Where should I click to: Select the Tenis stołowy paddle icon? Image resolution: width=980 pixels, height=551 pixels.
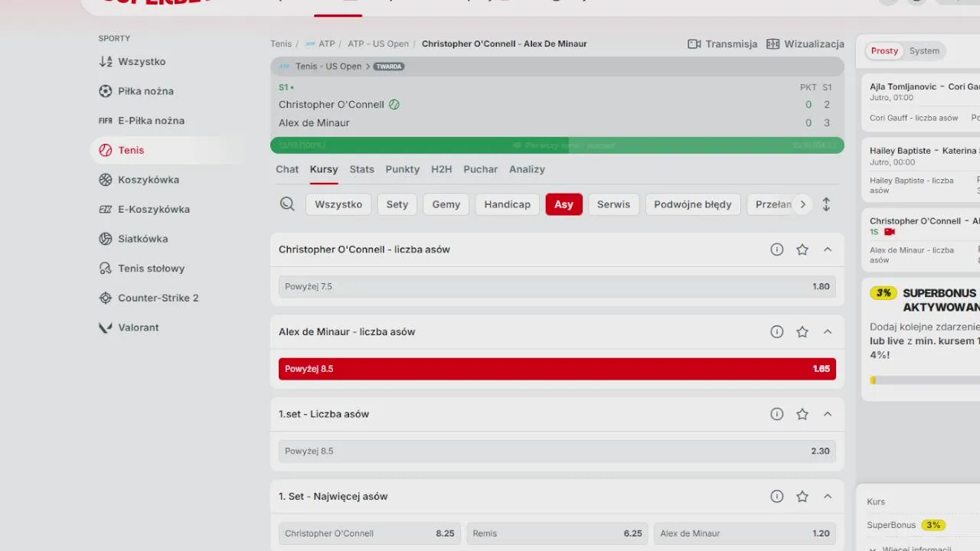coord(106,269)
